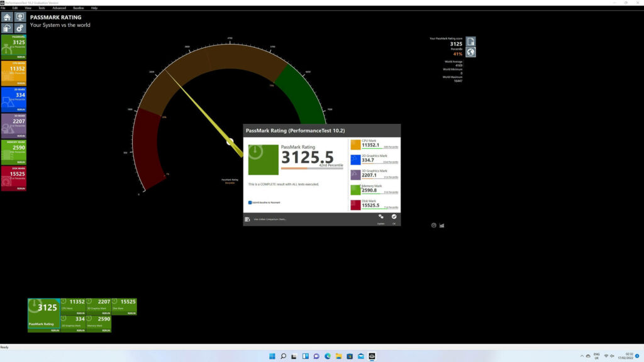The image size is (644, 362).
Task: Click RERUN on the CPU Mark sidebar tile
Action: click(x=21, y=84)
